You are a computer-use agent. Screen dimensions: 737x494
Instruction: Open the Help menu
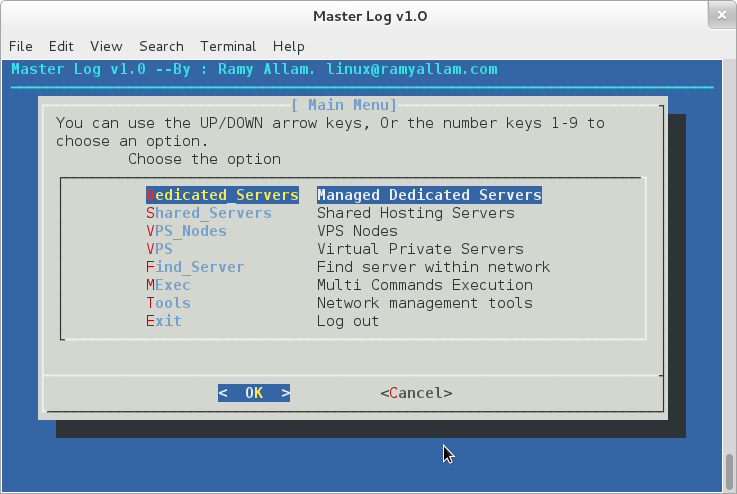(288, 46)
